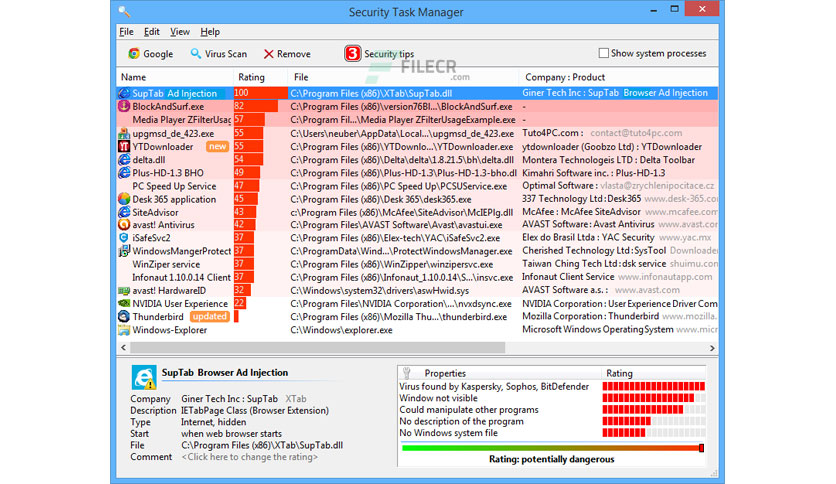Image resolution: width=836 pixels, height=484 pixels.
Task: Select the Media Player ZFilterUsag row name
Action: (x=181, y=119)
